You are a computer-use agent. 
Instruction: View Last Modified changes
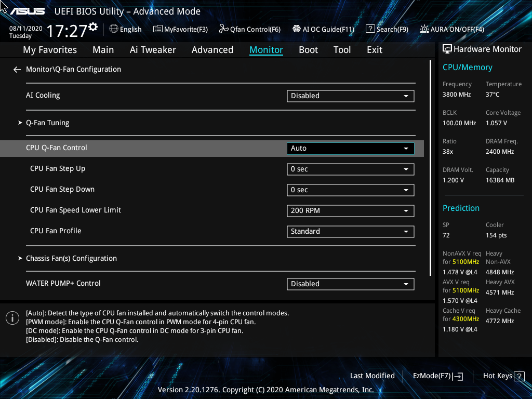click(373, 376)
